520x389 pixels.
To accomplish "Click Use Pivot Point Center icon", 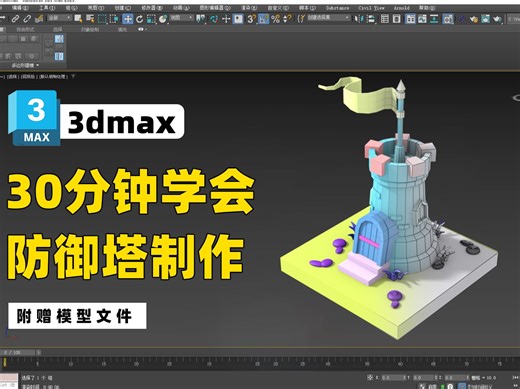I will pyautogui.click(x=201, y=19).
